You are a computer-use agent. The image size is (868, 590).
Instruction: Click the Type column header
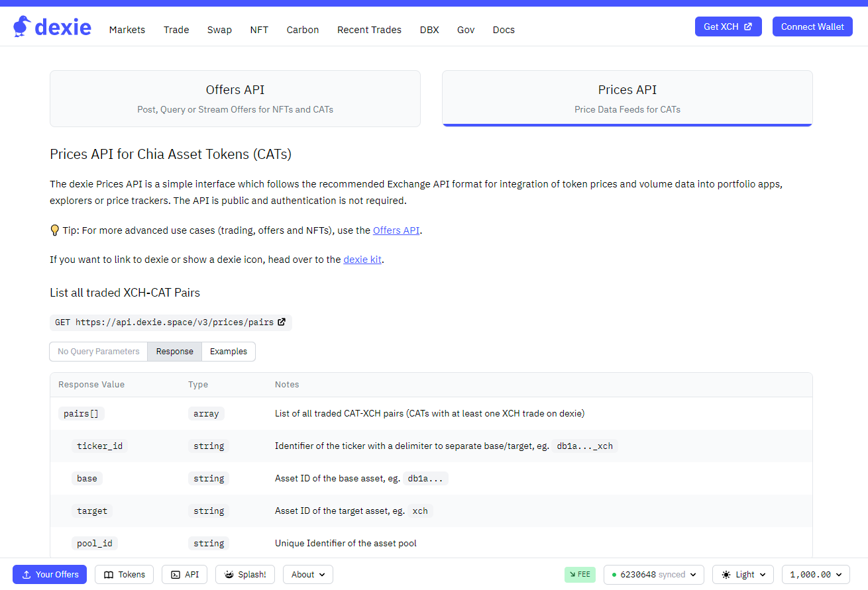click(198, 385)
